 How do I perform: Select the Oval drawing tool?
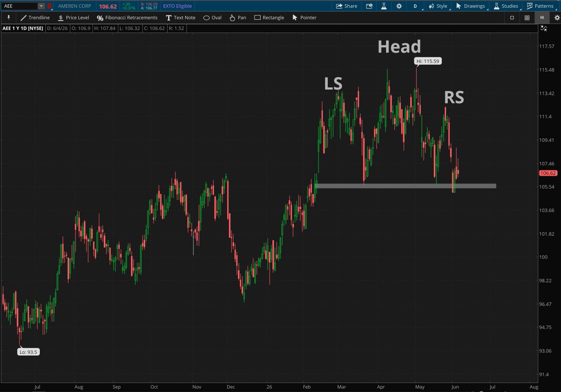(x=212, y=17)
